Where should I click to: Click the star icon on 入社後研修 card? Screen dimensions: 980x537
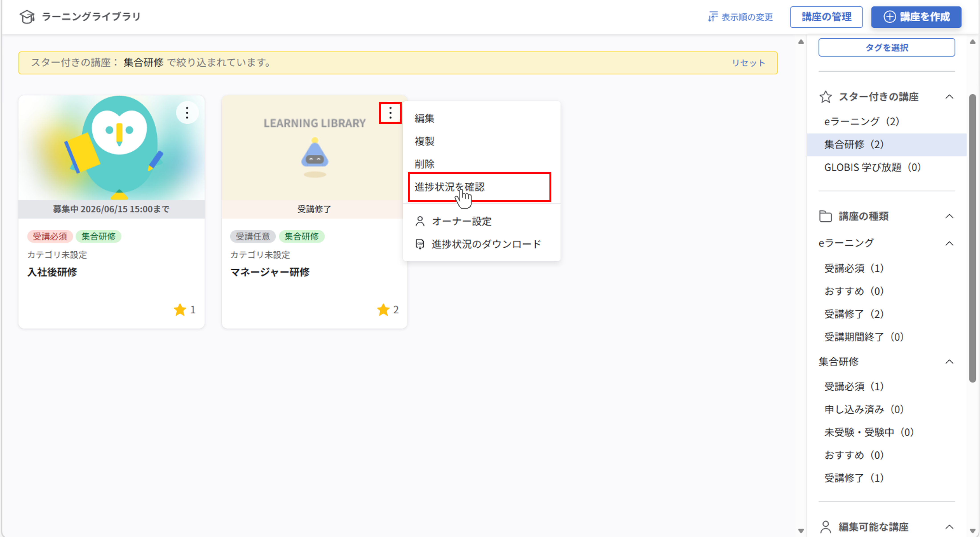click(180, 310)
